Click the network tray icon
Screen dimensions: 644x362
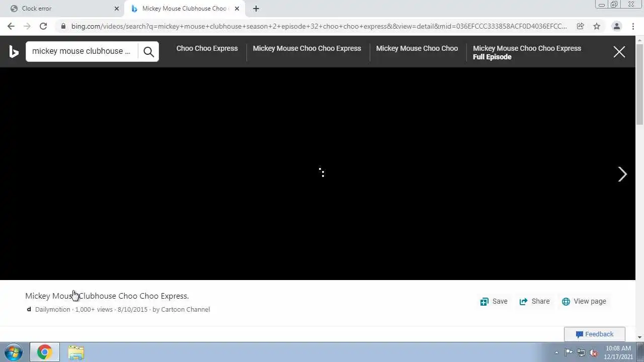[581, 352]
